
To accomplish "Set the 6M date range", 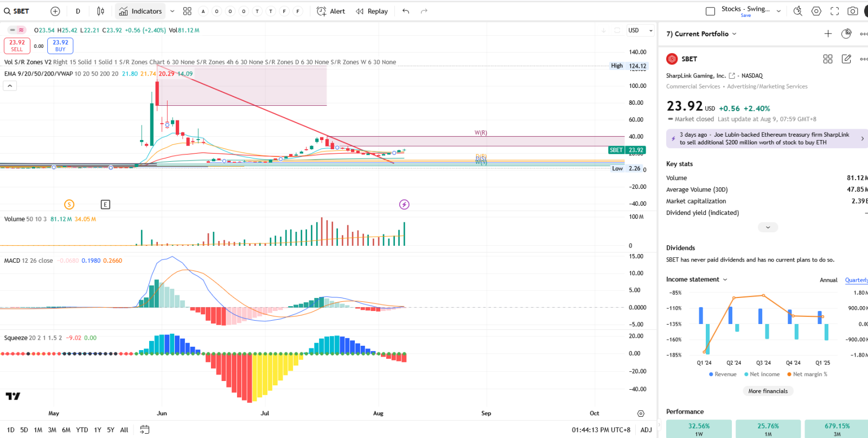I will click(x=66, y=430).
